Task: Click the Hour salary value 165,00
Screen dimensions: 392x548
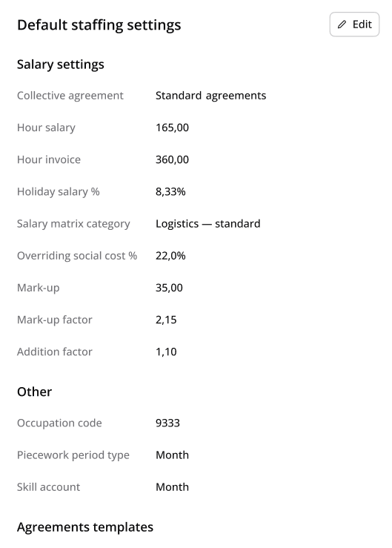Action: pos(172,128)
